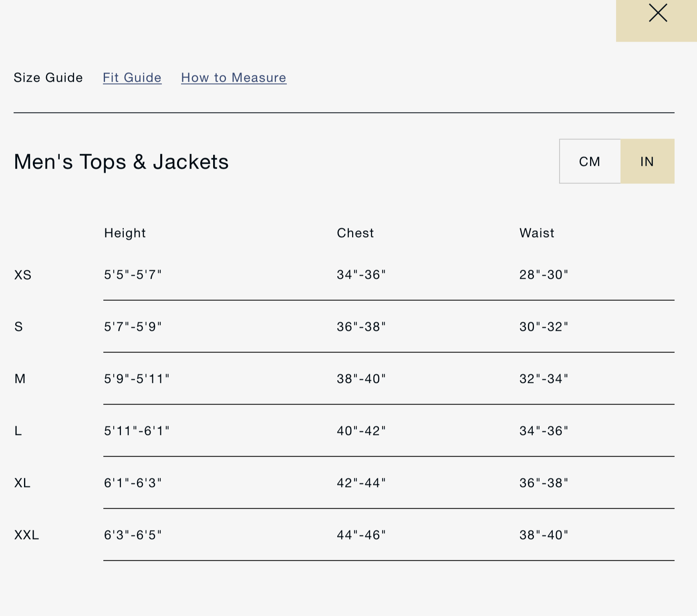Click the Height column header
The height and width of the screenshot is (616, 697).
point(125,233)
